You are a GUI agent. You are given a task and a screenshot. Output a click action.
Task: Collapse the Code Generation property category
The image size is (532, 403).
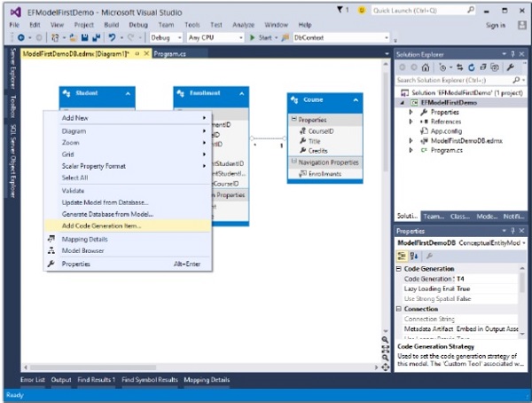[x=399, y=268]
